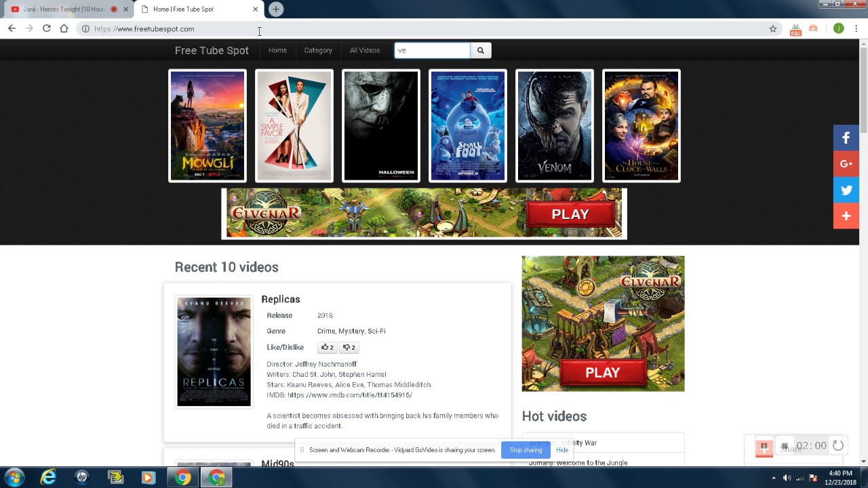Open the Venom movie poster
The height and width of the screenshot is (488, 868).
tap(555, 126)
